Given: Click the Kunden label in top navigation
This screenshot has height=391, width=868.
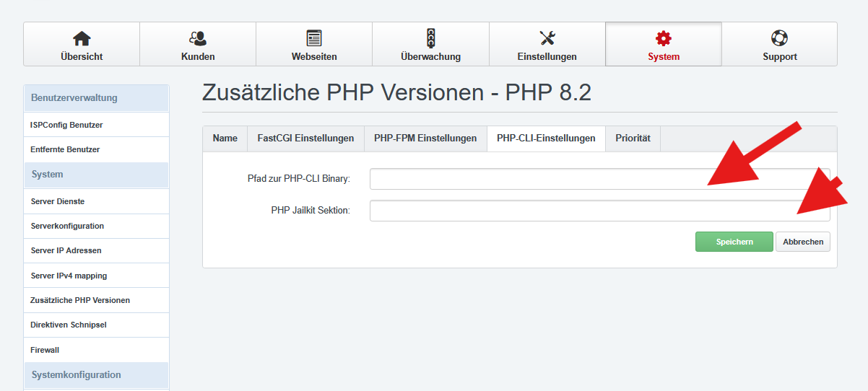Looking at the screenshot, I should click(198, 56).
